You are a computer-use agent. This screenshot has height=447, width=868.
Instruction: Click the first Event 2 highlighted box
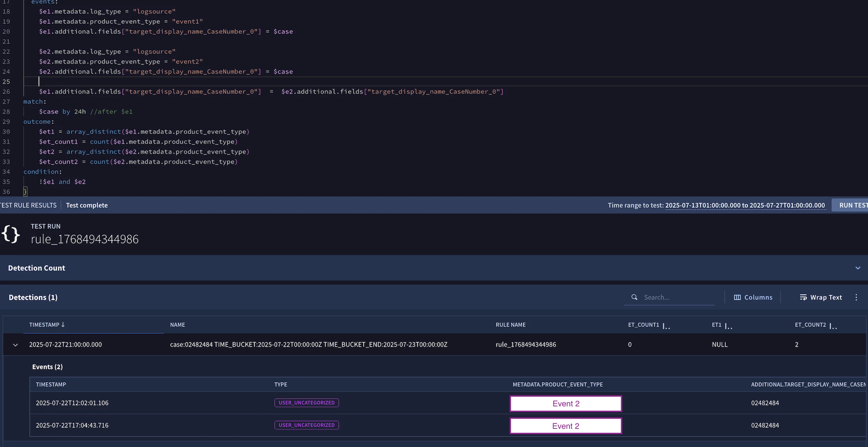(x=566, y=404)
